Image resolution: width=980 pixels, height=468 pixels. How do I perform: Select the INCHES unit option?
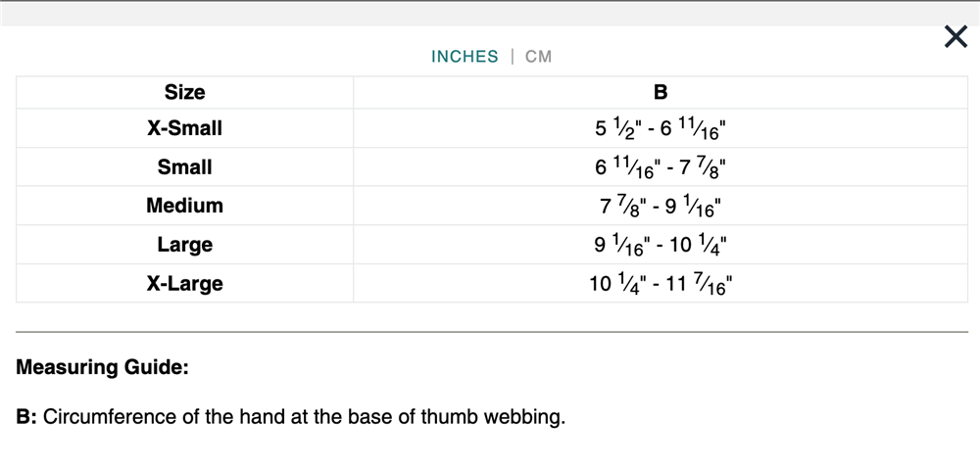tap(465, 57)
